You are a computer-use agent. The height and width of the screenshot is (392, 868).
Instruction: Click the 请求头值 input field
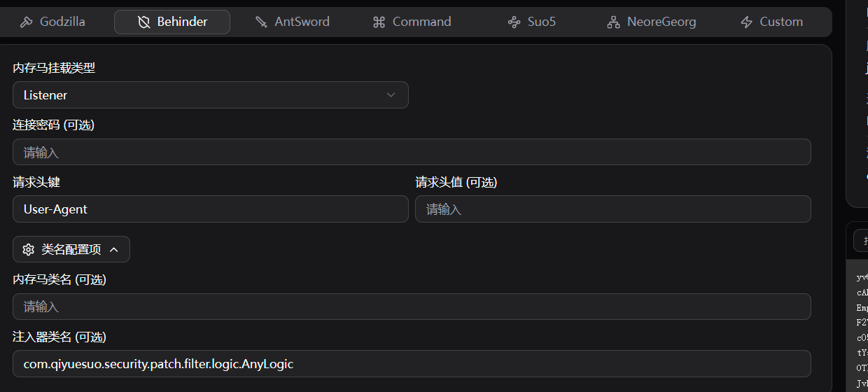[x=612, y=209]
